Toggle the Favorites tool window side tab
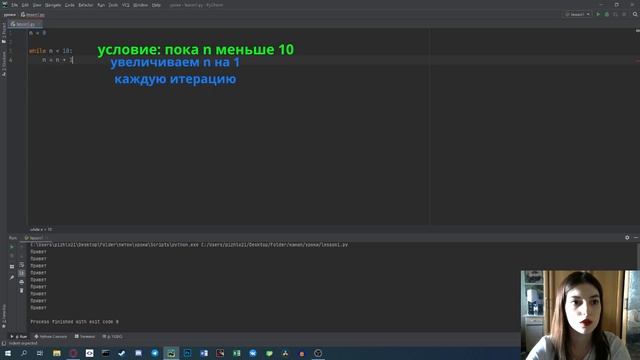 [x=4, y=316]
